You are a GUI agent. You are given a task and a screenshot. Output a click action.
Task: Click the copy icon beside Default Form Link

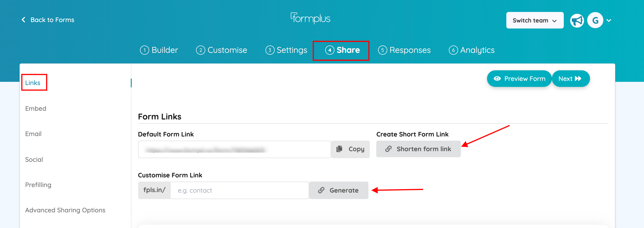[339, 148]
